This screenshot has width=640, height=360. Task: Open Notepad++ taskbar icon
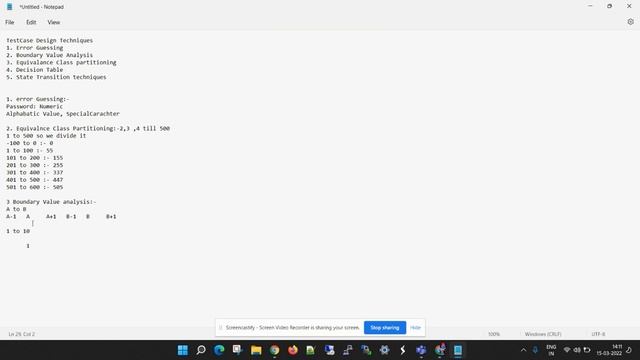(x=311, y=350)
